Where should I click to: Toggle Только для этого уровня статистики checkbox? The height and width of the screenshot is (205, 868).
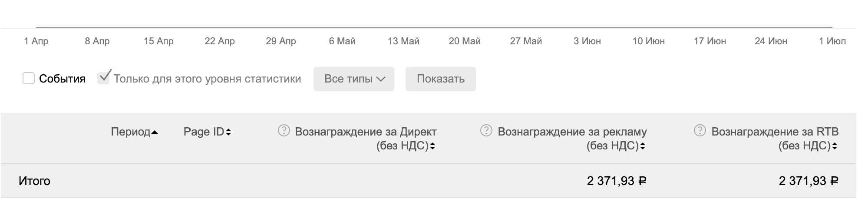click(103, 78)
